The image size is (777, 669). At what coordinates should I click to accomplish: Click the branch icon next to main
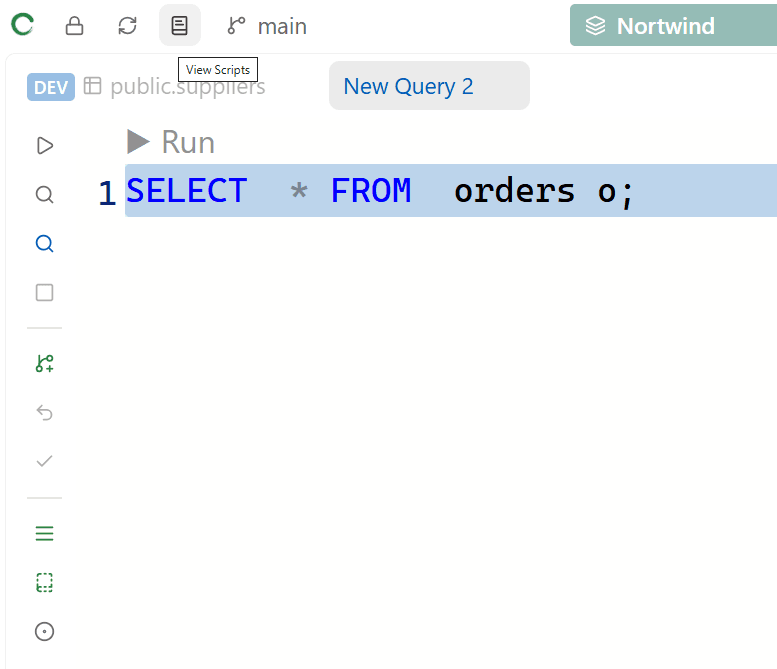[x=236, y=26]
